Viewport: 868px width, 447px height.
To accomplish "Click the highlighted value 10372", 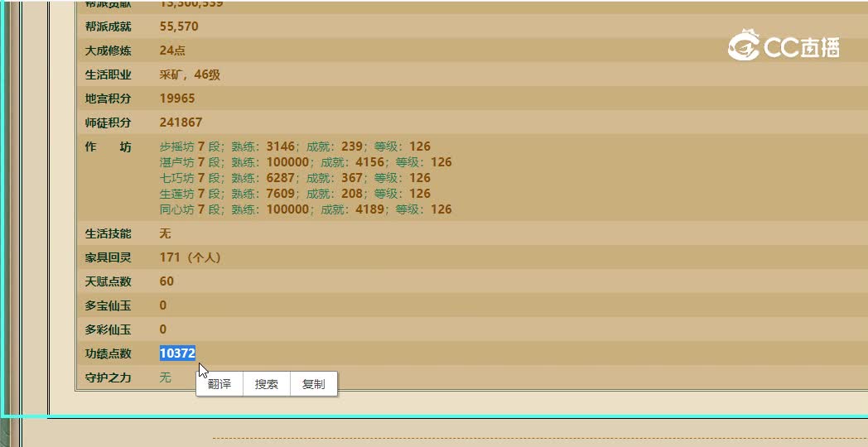I will coord(177,353).
